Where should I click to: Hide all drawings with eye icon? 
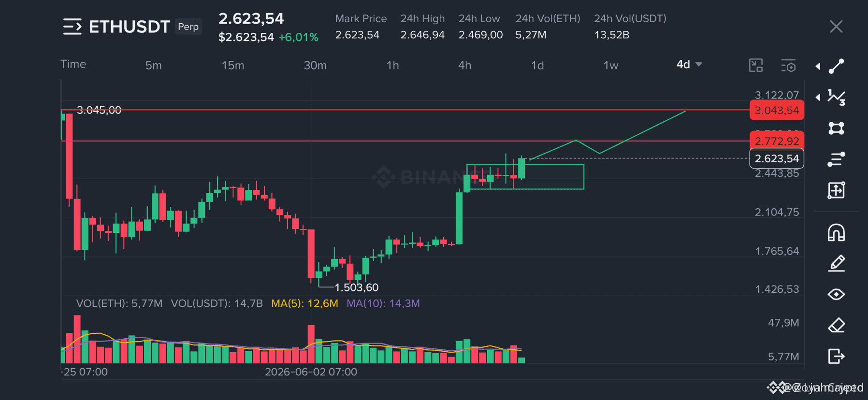coord(836,294)
